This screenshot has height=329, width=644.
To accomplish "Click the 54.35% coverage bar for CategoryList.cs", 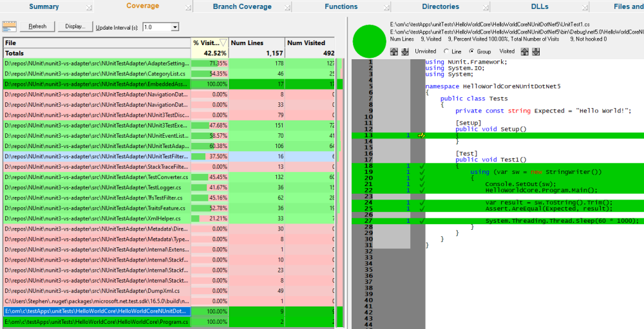I will pos(209,73).
